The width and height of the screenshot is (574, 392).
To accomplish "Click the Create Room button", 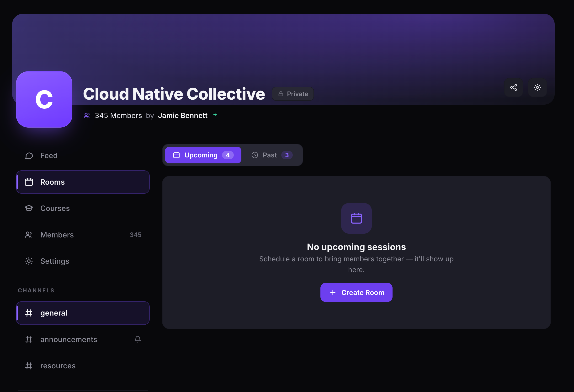I will (356, 292).
